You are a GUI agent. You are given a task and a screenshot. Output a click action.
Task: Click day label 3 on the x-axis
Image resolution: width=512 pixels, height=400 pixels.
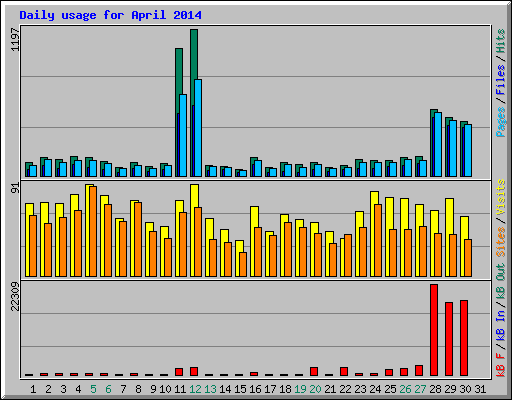(x=63, y=389)
